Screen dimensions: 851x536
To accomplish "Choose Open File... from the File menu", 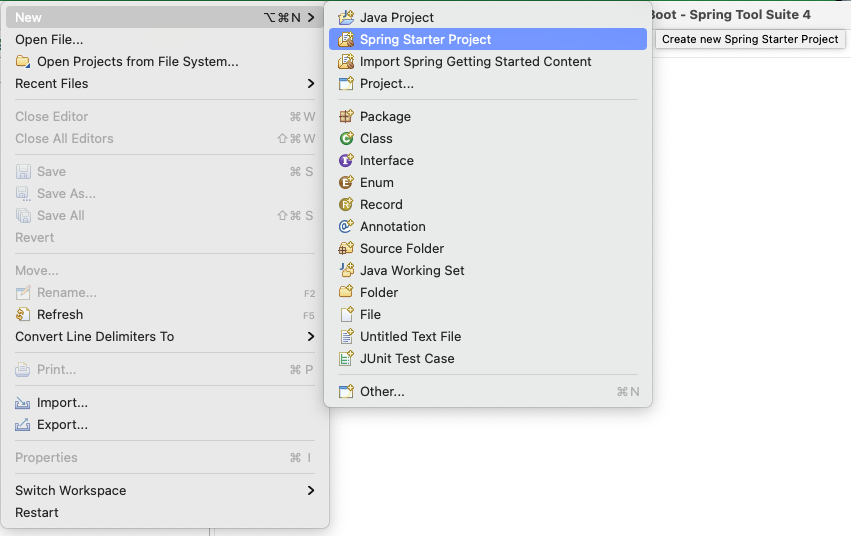I will [165, 40].
